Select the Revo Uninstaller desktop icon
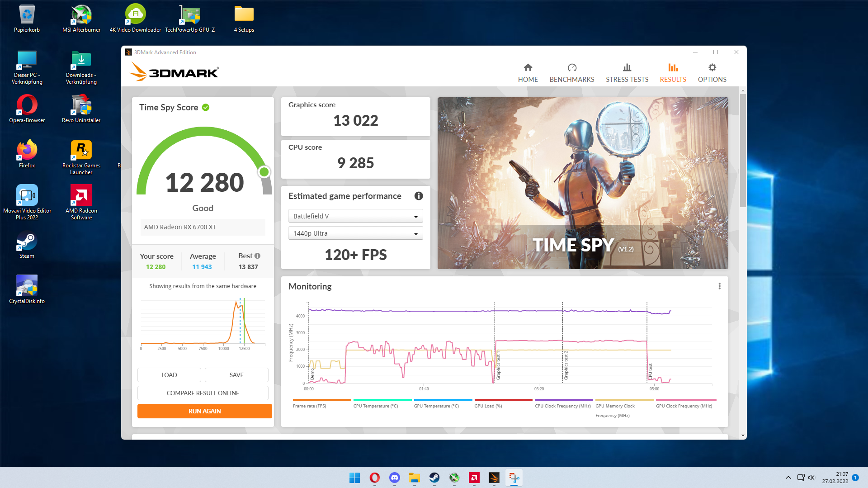The image size is (868, 488). (81, 109)
